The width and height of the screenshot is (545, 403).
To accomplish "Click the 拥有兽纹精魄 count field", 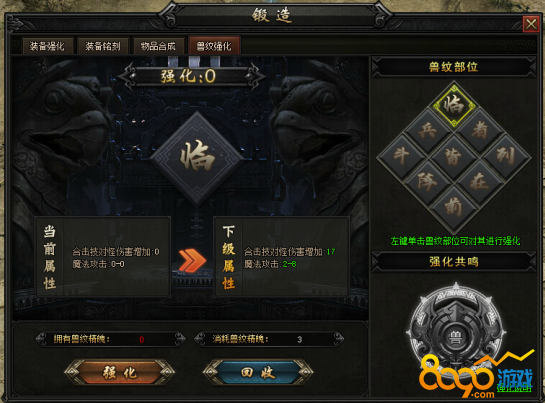I will [x=111, y=339].
